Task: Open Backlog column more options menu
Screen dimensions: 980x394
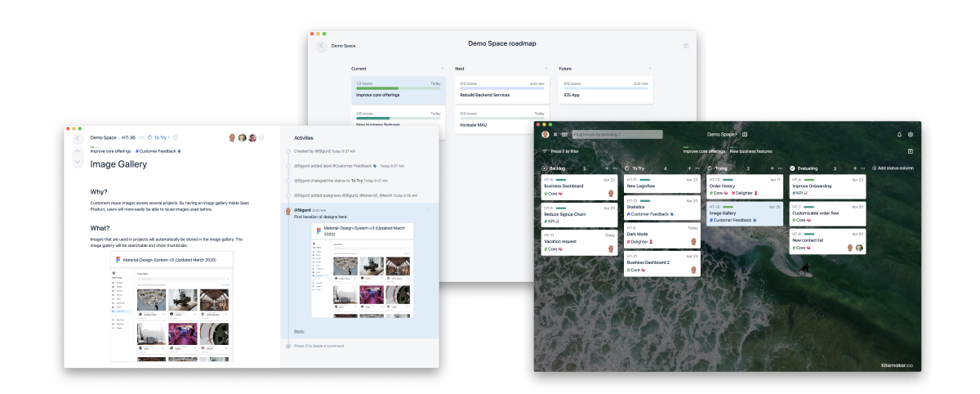Action: pyautogui.click(x=613, y=168)
